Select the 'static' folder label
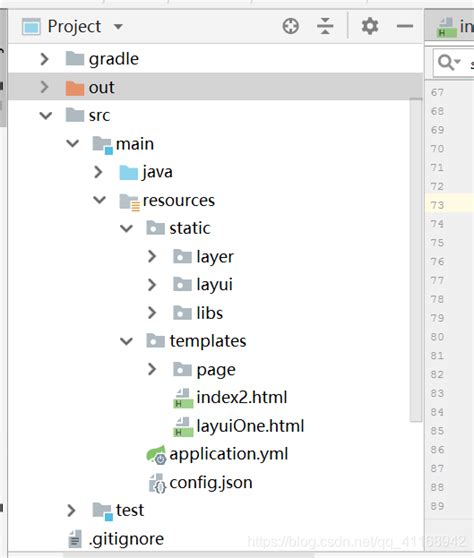This screenshot has height=558, width=474. click(x=190, y=228)
